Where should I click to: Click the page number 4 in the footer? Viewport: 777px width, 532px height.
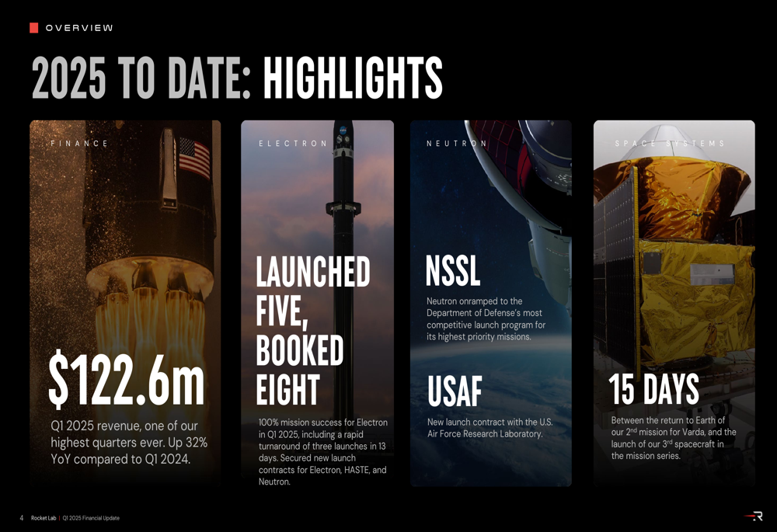pos(21,518)
